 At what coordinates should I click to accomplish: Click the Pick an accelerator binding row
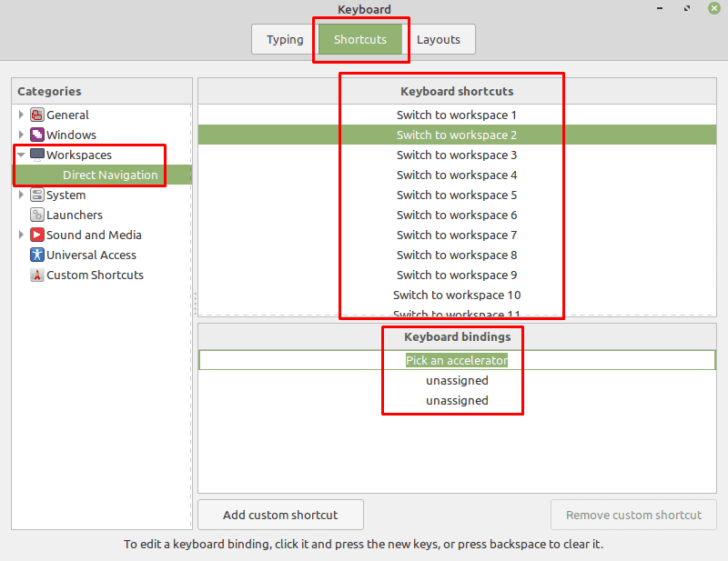[457, 360]
